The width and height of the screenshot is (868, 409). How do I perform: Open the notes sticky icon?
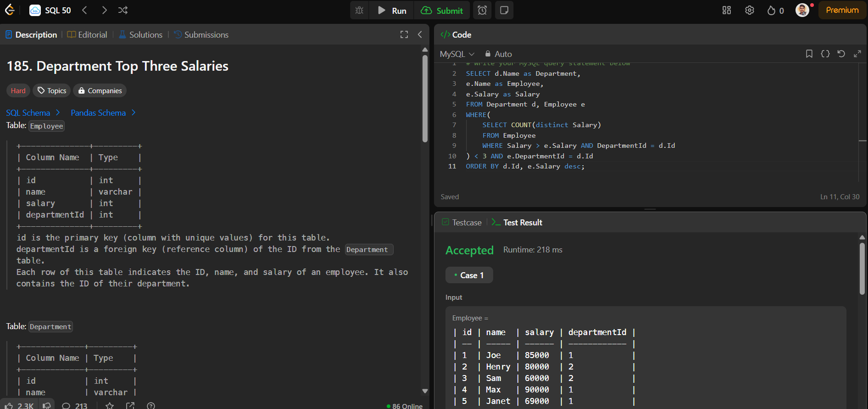(x=504, y=10)
